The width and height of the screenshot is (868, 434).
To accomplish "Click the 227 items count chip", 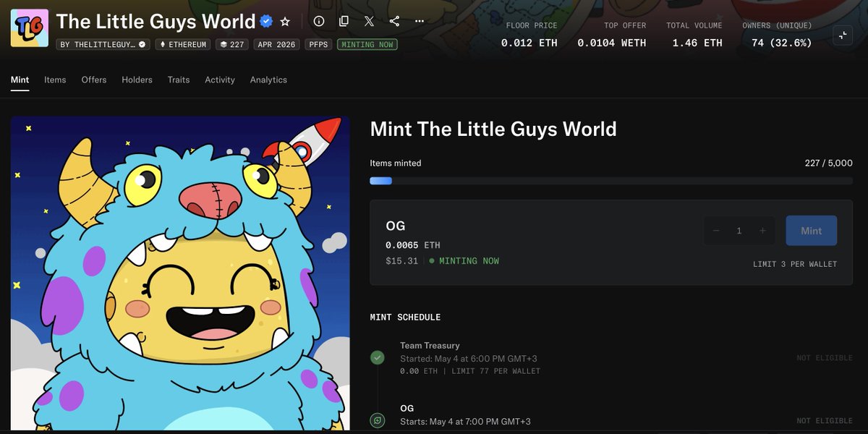I will click(x=232, y=44).
